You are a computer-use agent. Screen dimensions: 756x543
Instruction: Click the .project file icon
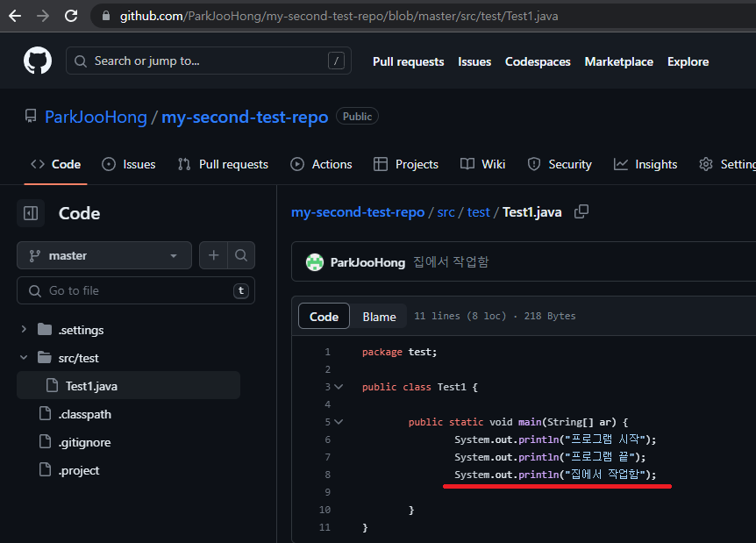(45, 469)
